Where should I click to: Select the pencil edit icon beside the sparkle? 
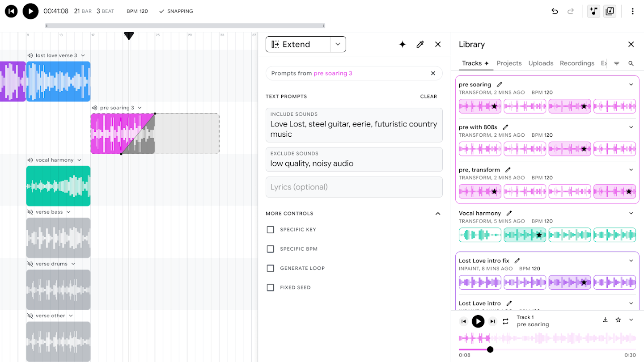420,44
